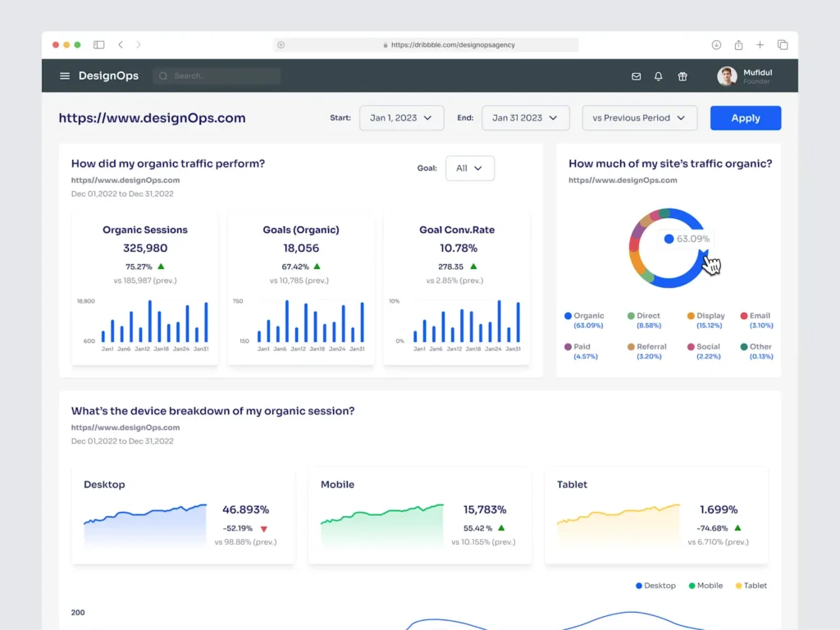Screen dimensions: 840x630
Task: Open the Start date Jan 1 2023 dropdown
Action: pos(401,117)
